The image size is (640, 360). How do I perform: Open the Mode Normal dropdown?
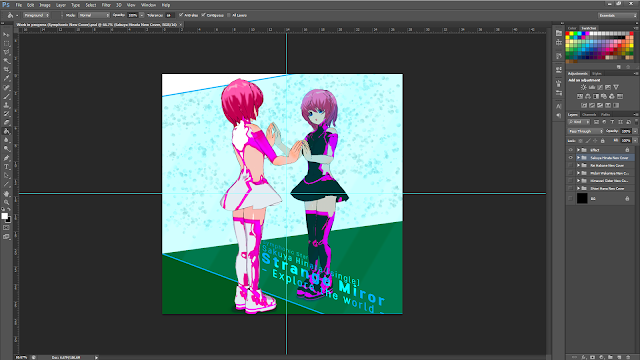click(x=94, y=15)
